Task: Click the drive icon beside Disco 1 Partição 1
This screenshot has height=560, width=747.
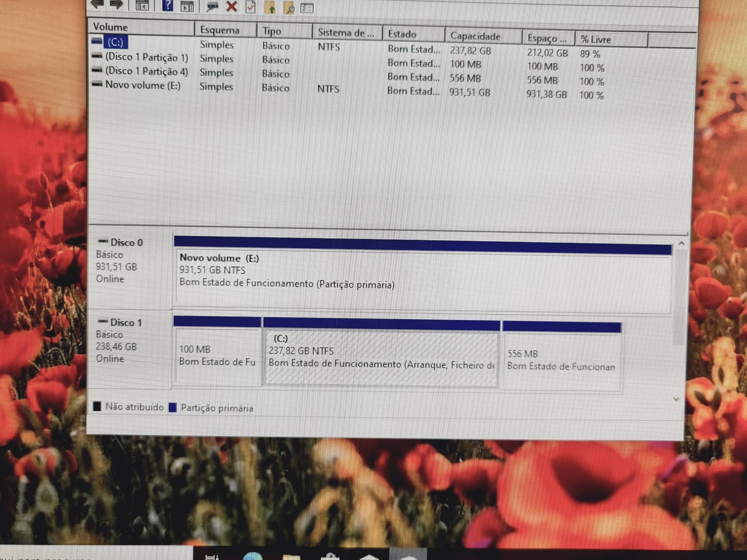Action: 97,56
